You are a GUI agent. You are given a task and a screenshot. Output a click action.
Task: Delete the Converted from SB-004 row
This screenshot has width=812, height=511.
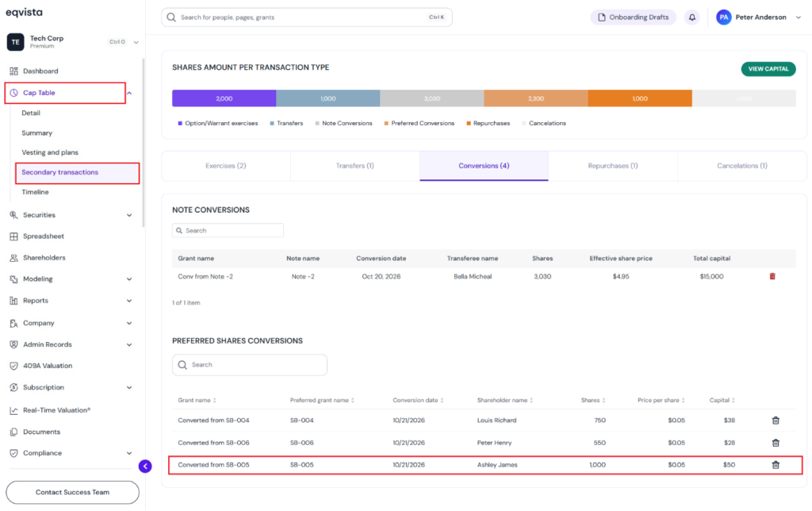(x=776, y=421)
